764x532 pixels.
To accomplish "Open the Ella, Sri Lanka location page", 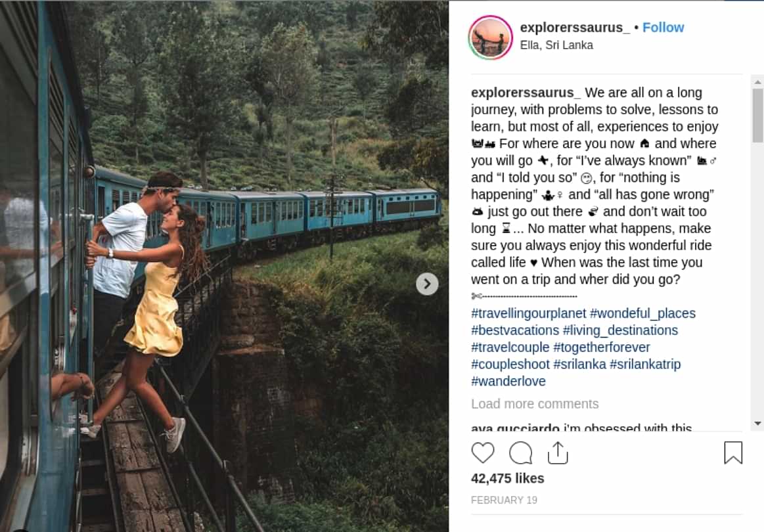I will (557, 45).
